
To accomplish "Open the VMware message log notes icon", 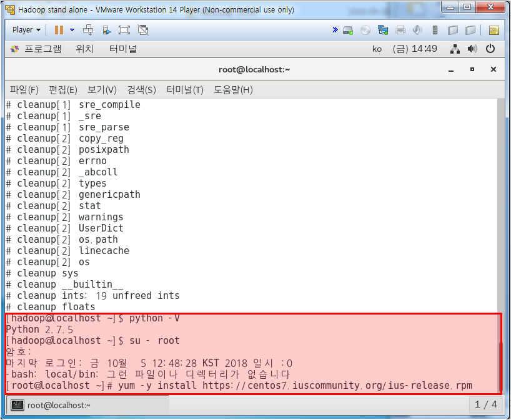I will (494, 31).
